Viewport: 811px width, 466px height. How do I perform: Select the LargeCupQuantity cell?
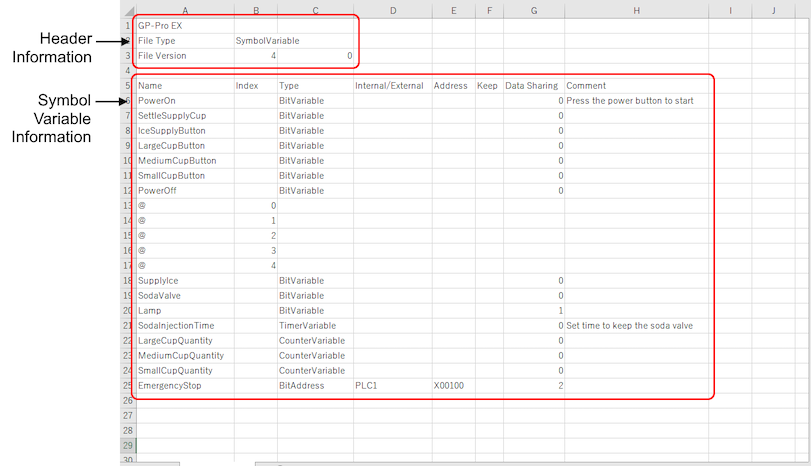coord(178,340)
